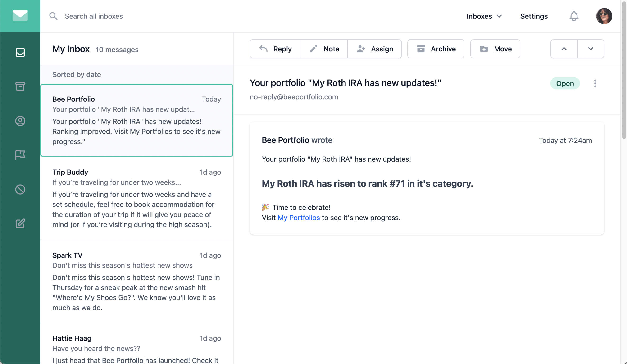The height and width of the screenshot is (364, 627).
Task: Archive the Bee Portfolio conversation
Action: coord(436,49)
